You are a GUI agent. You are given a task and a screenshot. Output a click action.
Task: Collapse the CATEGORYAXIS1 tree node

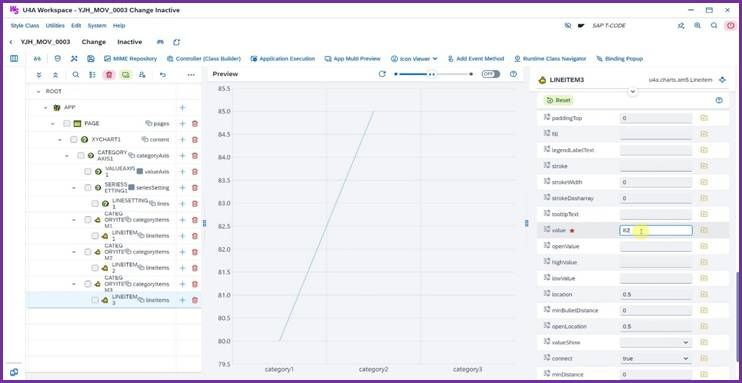pyautogui.click(x=67, y=156)
